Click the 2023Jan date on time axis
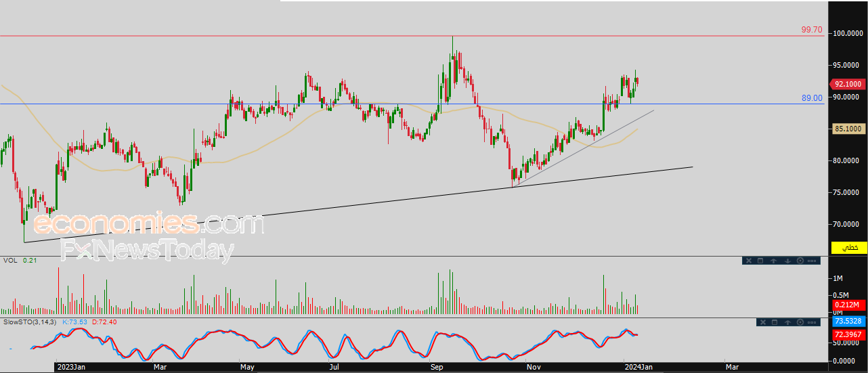Image resolution: width=868 pixels, height=373 pixels. point(70,367)
